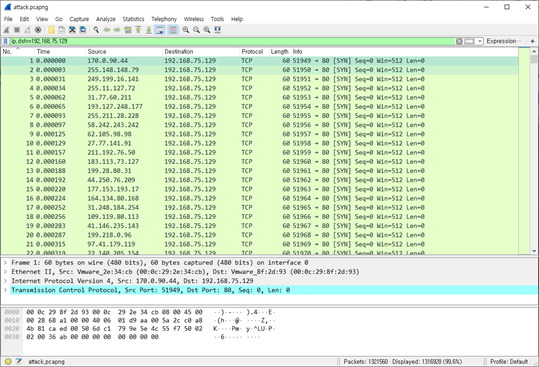This screenshot has width=539, height=367.
Task: Click packet list scroll-down arrow
Action: pos(534,251)
